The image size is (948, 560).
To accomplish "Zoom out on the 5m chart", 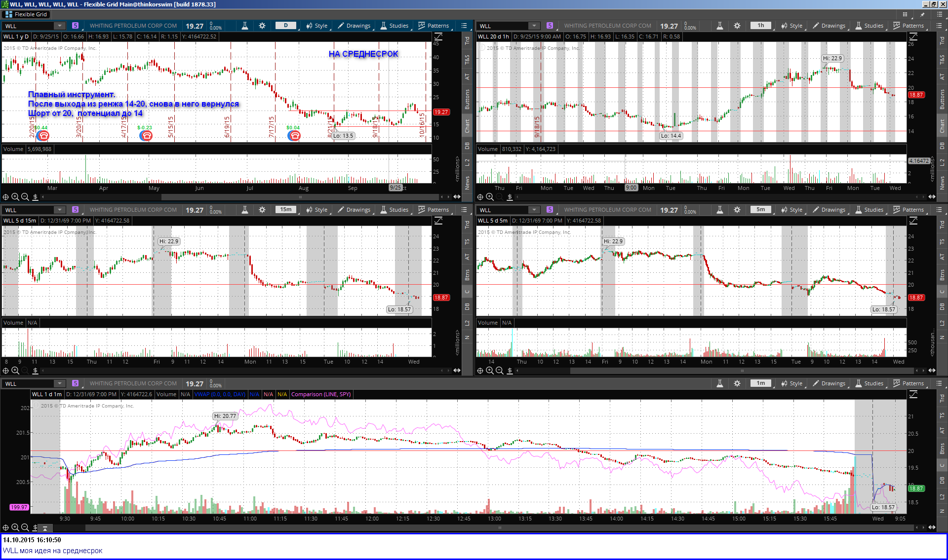I will click(499, 371).
